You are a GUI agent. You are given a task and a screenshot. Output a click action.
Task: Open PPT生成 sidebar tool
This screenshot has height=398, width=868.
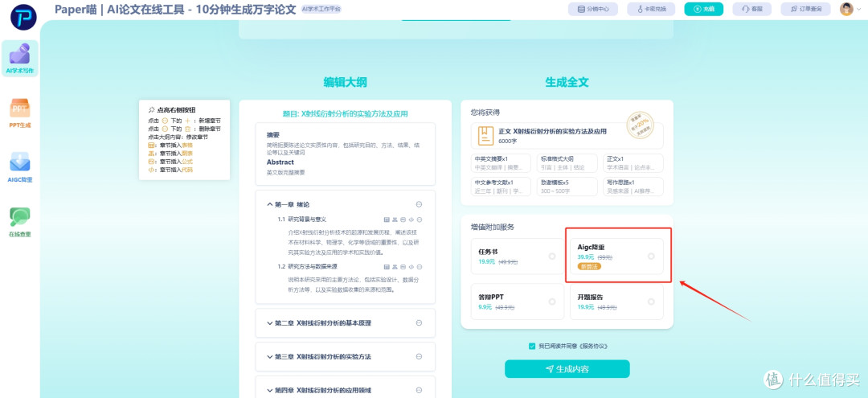pos(20,113)
